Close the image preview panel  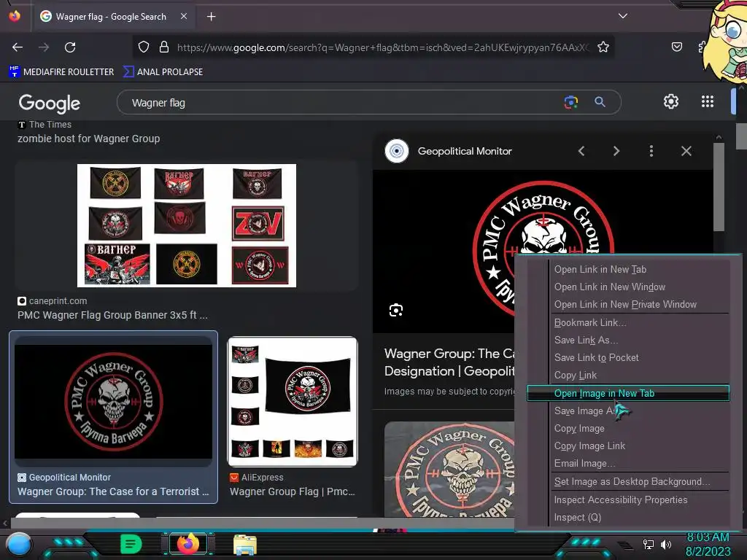point(686,151)
